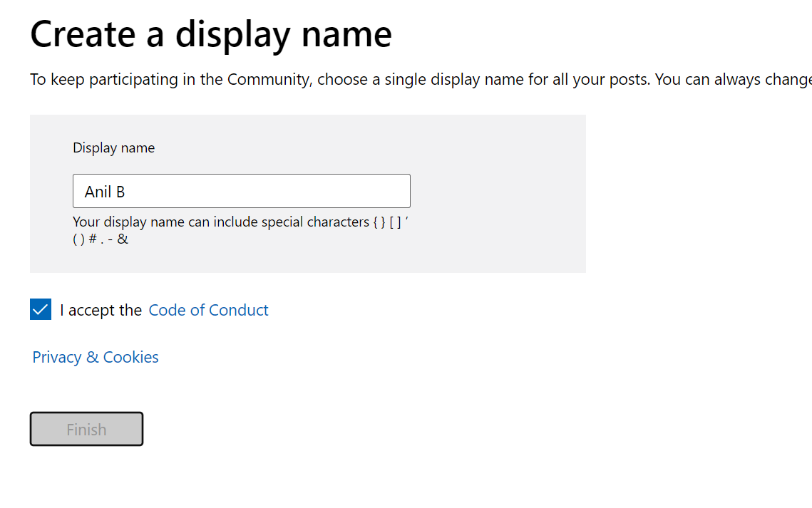Screen dimensions: 812x508
Task: Click the special characters hint text
Action: (240, 222)
